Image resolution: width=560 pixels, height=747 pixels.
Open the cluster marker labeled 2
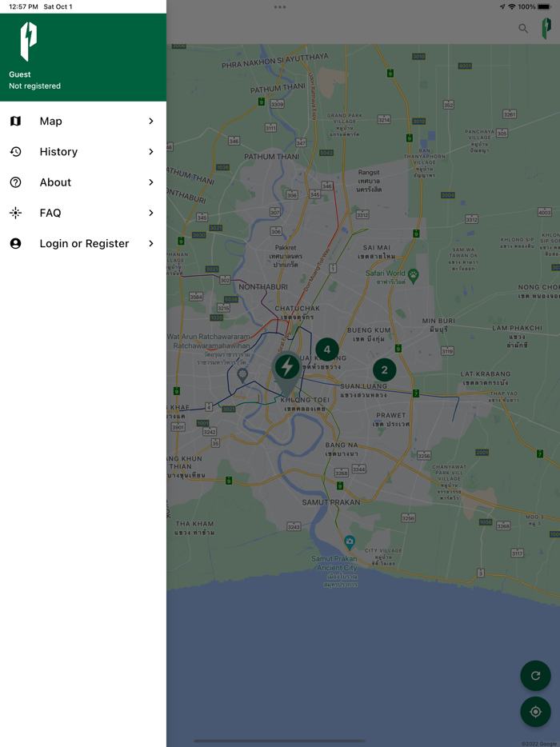(x=384, y=370)
